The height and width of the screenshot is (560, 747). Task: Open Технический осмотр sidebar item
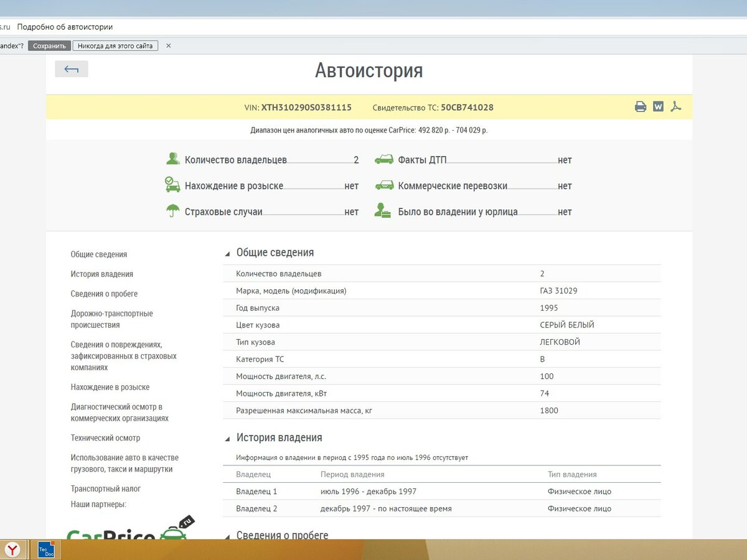(105, 438)
